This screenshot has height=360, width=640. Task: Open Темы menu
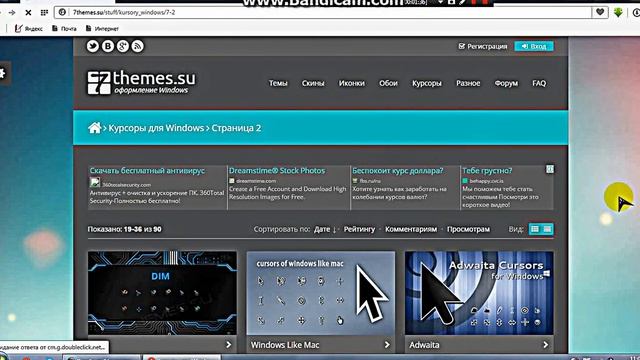coord(278,83)
